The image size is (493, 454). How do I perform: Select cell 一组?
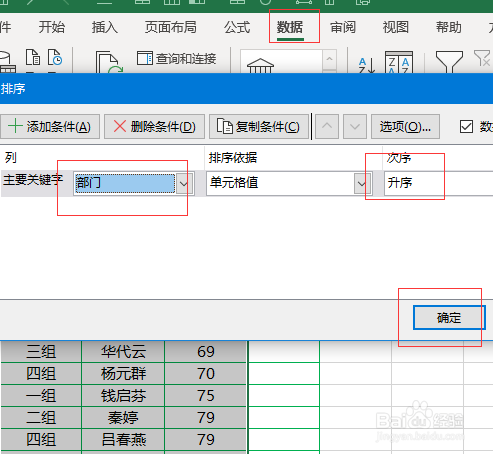pyautogui.click(x=41, y=396)
